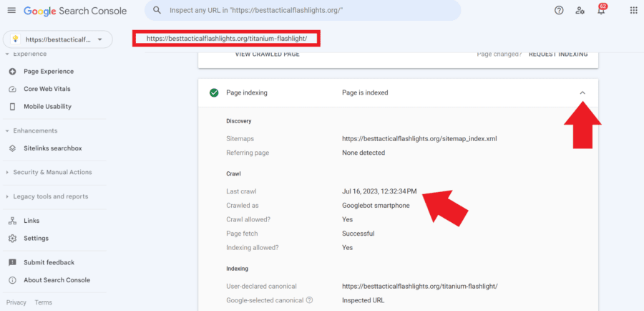644x311 pixels.
Task: Open the hamburger navigation menu
Action: (x=11, y=10)
